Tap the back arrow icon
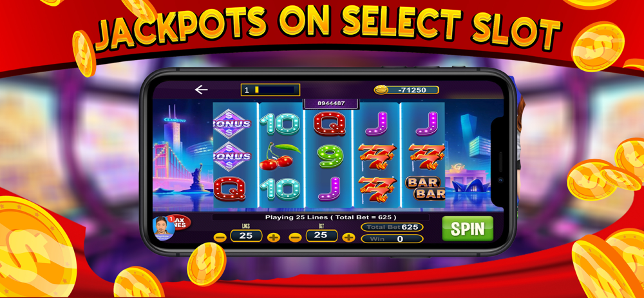Image resolution: width=644 pixels, height=298 pixels. click(x=201, y=90)
